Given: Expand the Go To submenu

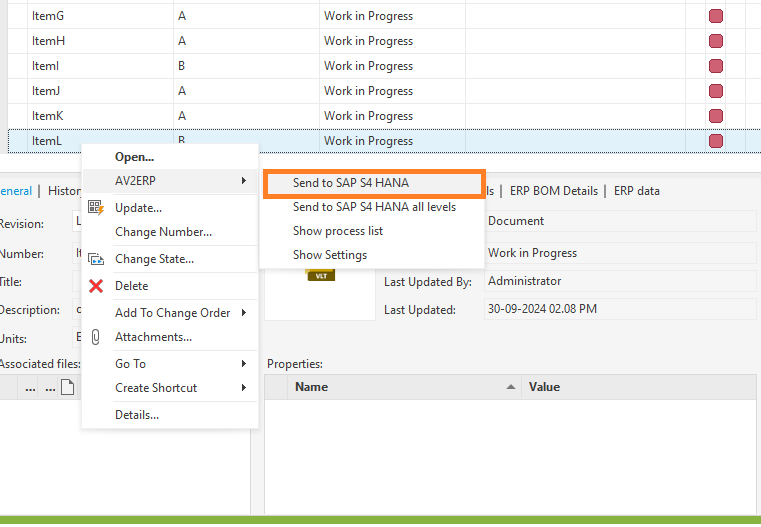Looking at the screenshot, I should (x=170, y=364).
